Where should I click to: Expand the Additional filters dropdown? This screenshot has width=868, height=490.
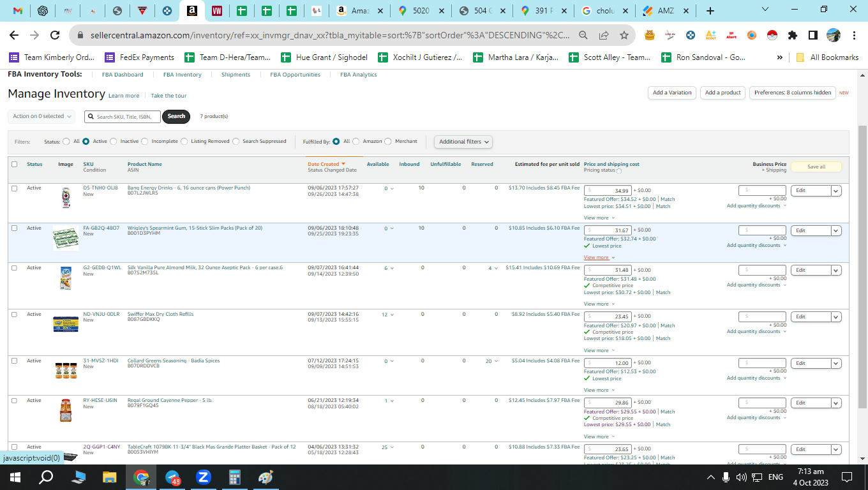pos(463,142)
